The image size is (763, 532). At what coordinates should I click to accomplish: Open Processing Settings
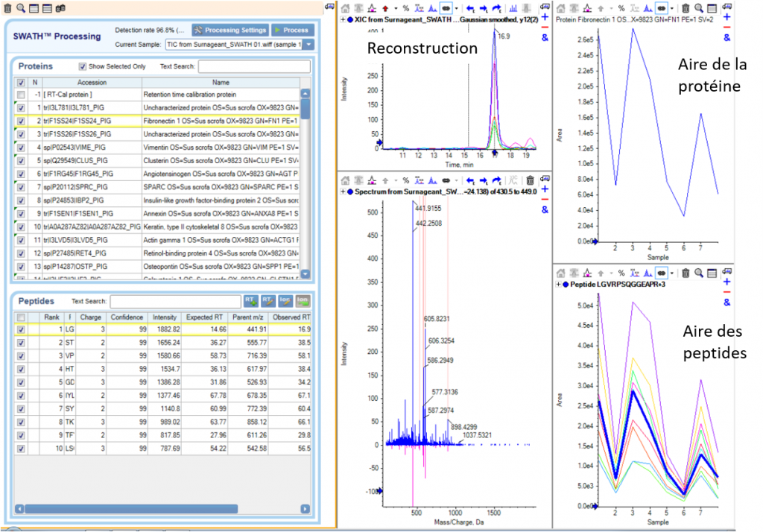(x=229, y=30)
